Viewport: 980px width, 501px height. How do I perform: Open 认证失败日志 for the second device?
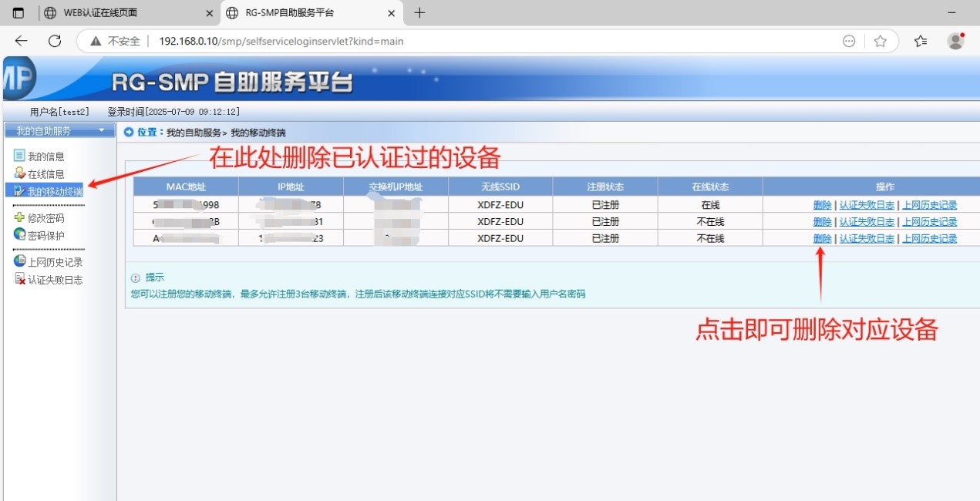[x=867, y=222]
